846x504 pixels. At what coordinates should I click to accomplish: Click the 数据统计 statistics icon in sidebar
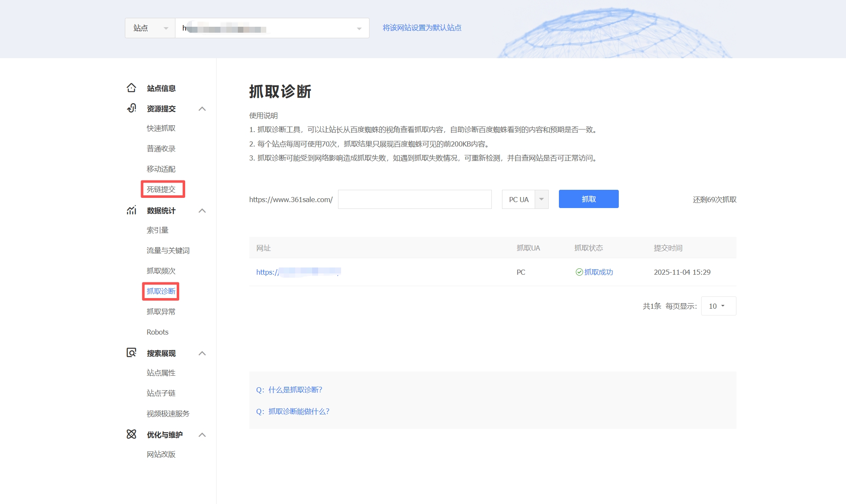click(132, 211)
